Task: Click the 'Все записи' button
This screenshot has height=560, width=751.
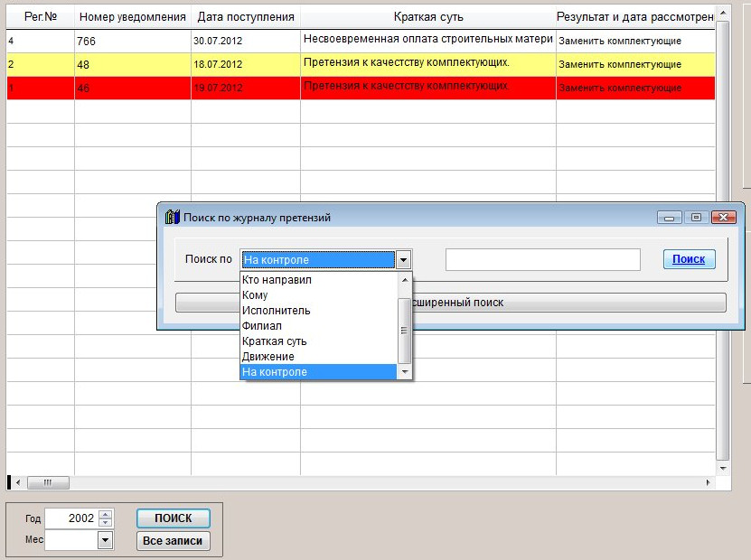Action: 173,541
